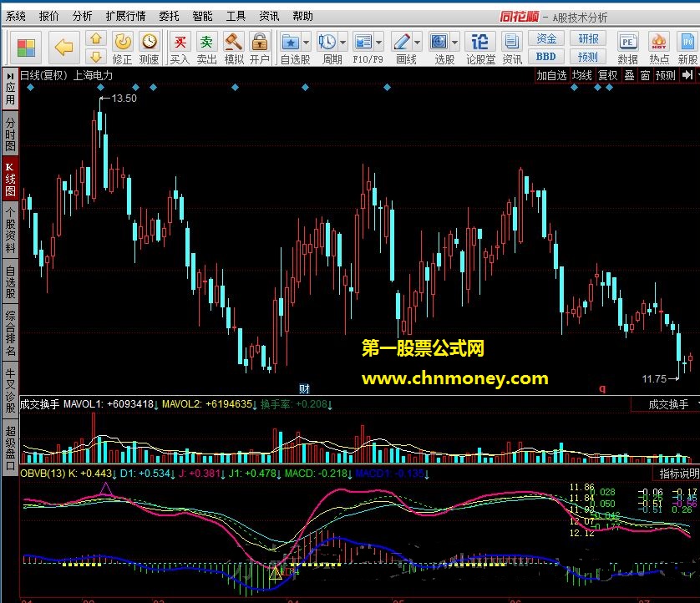Click the 指标说明 indicator description button
The image size is (700, 603).
(x=679, y=474)
